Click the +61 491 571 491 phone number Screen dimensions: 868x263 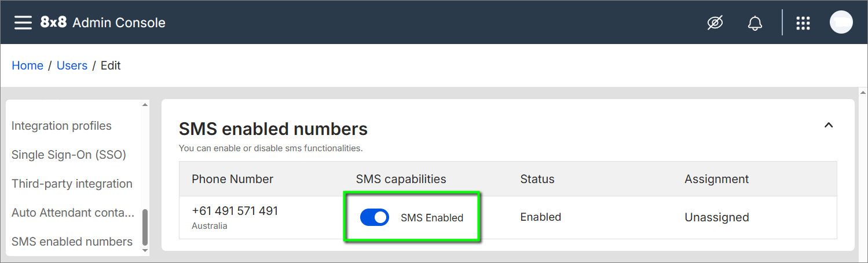tap(235, 211)
